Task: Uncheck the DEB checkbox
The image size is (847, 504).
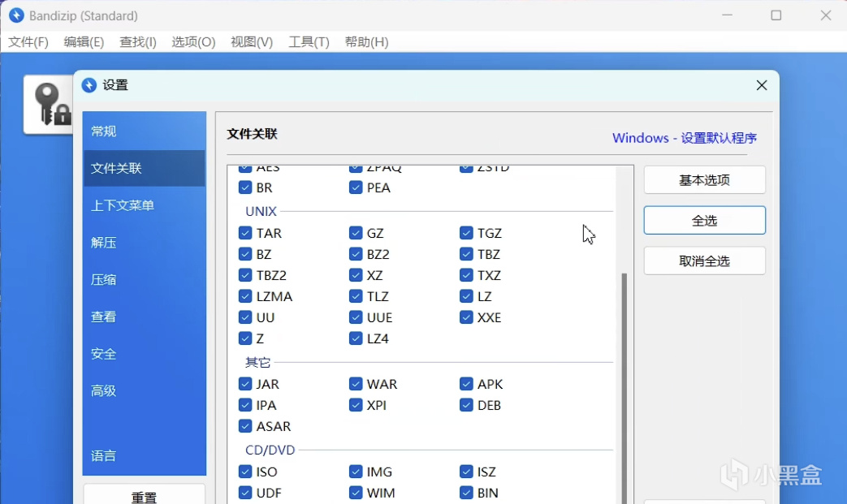Action: click(x=466, y=405)
